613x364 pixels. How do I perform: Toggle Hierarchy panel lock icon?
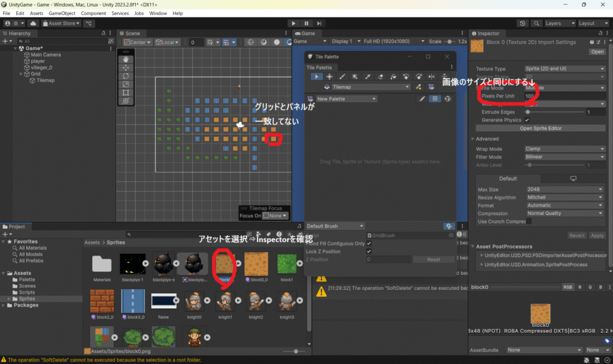click(103, 34)
